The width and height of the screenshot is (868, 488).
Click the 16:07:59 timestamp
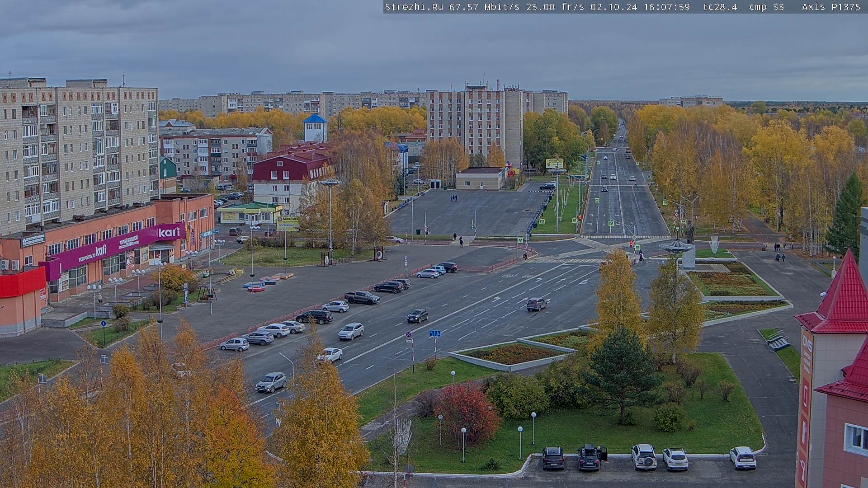666,7
